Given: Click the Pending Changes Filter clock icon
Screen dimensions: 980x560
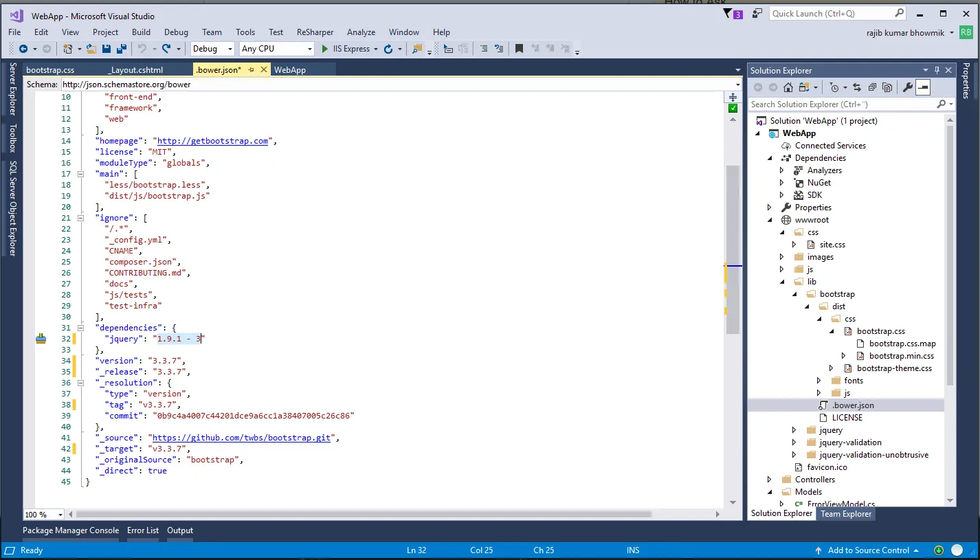Looking at the screenshot, I should click(x=834, y=87).
